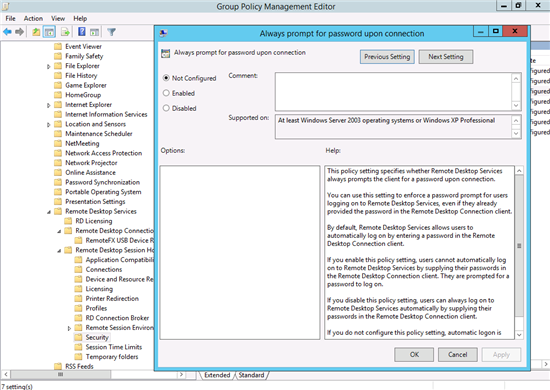
Task: Select the Security tree item
Action: [97, 337]
